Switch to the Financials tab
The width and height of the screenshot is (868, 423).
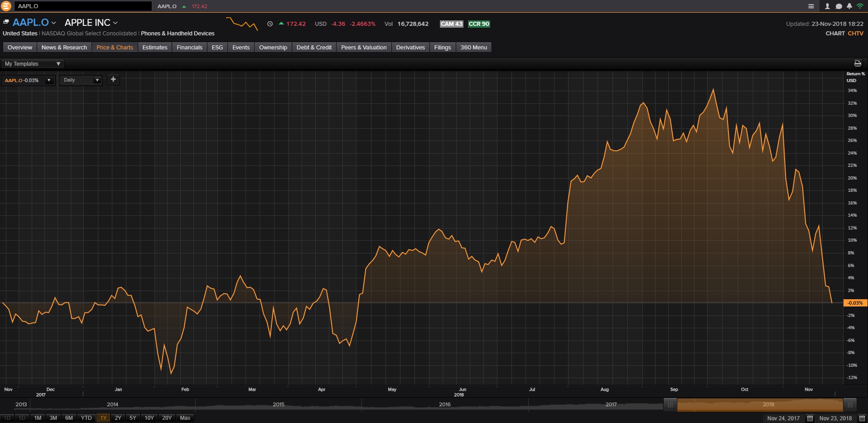(x=189, y=48)
